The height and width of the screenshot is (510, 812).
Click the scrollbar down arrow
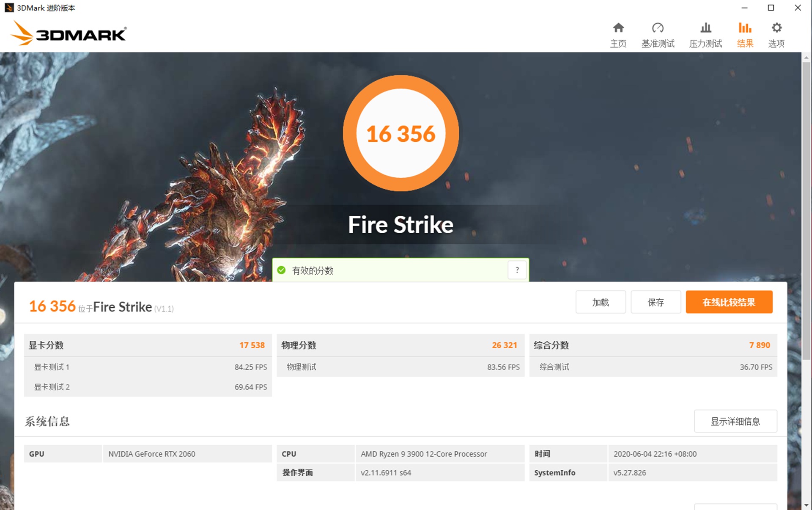point(807,505)
